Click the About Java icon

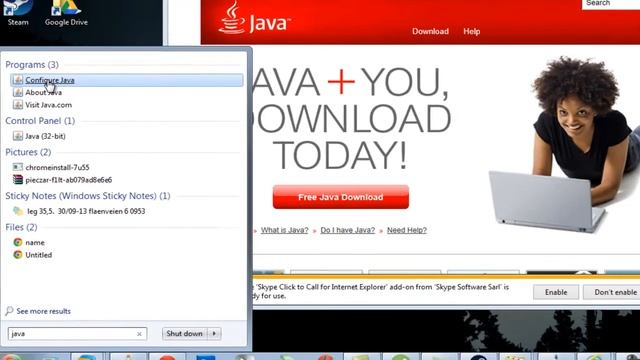click(x=18, y=92)
